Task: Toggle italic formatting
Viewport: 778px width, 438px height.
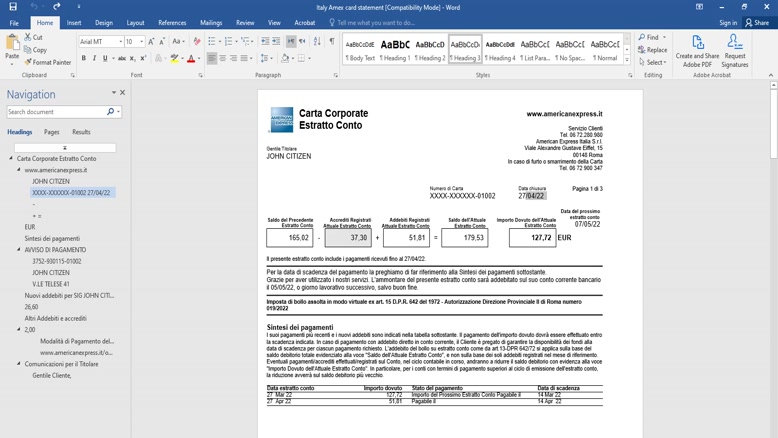Action: [x=95, y=59]
